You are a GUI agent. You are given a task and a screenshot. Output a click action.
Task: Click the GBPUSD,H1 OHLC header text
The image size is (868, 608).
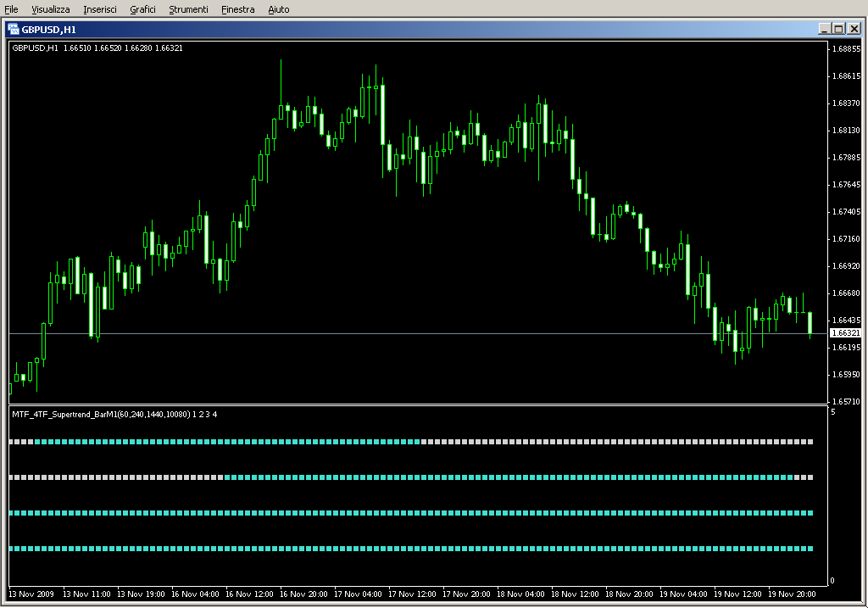click(x=97, y=48)
